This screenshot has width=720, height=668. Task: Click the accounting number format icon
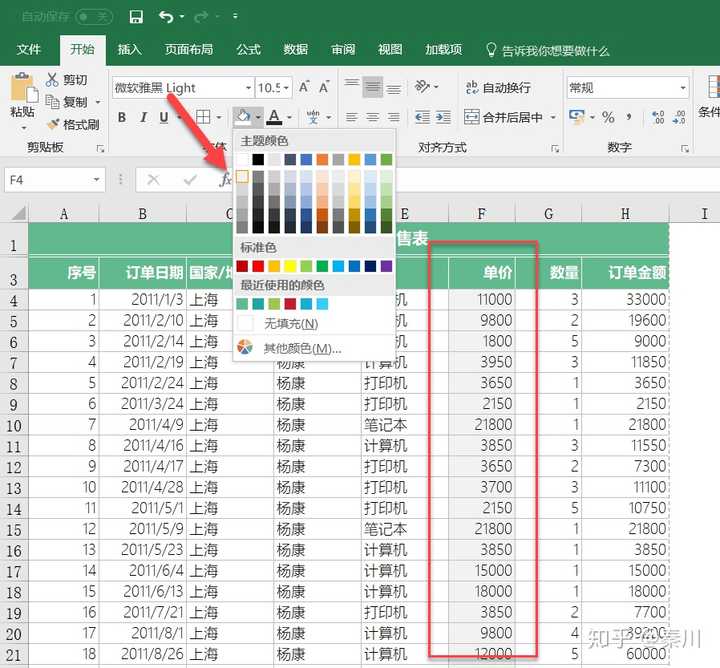pos(577,117)
